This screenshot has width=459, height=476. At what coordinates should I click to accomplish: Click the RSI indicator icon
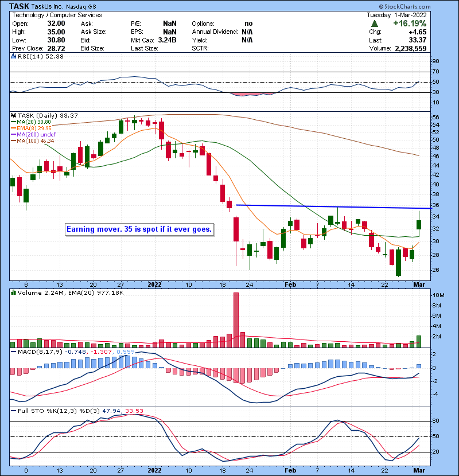coord(14,56)
